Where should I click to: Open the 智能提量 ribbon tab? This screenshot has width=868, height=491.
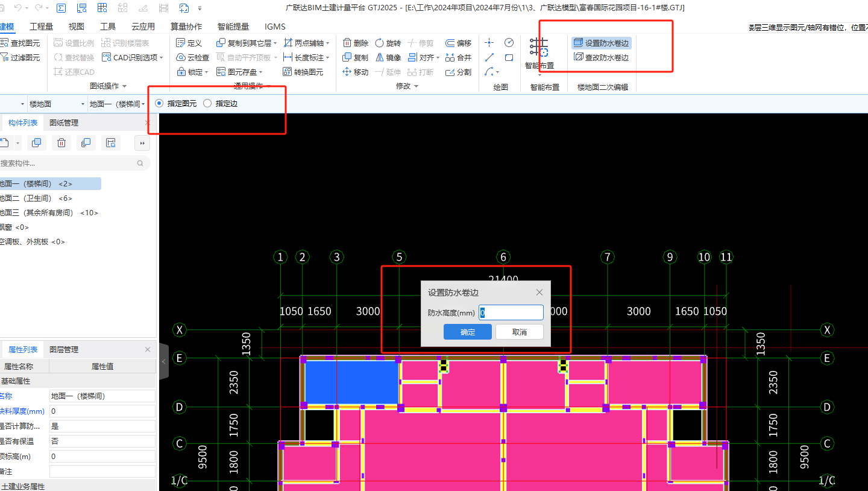(x=233, y=27)
